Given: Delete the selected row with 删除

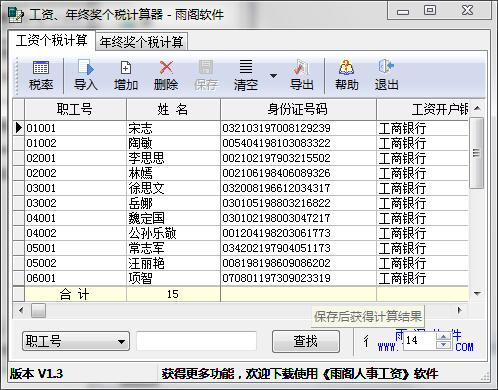Looking at the screenshot, I should pyautogui.click(x=166, y=76).
